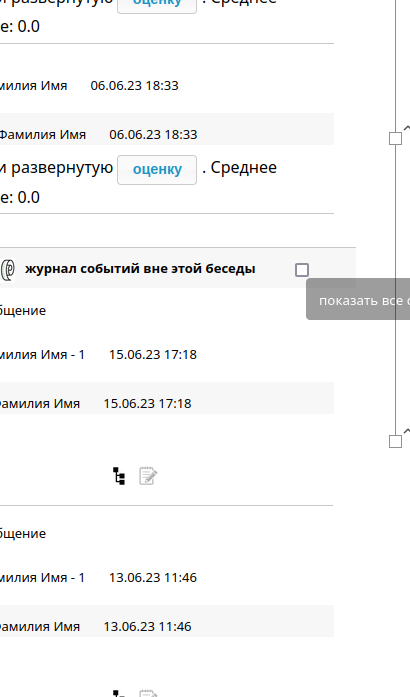Click the "оценку" button after "развернутую" in the middle
Screen dimensions: 410x697
(x=157, y=169)
